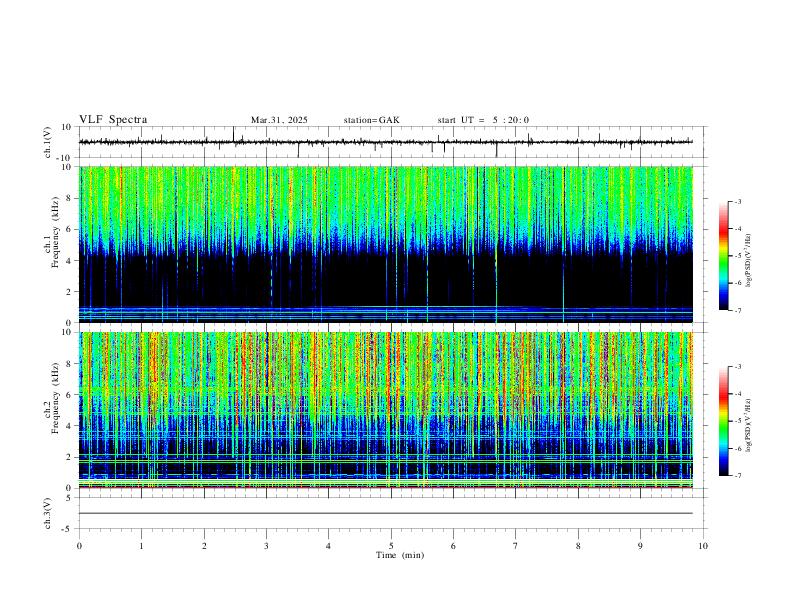Click the ch.2 colorbar "log(PSD)(V²/Hz)" label
Viewport: 792px width, 612px height.
tap(749, 425)
